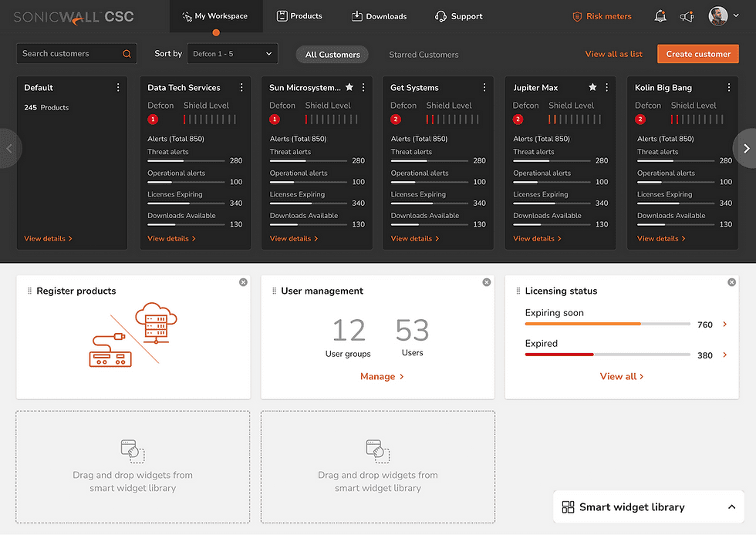Click View all in Licensing status
Screen dimensions: 756x535
click(x=622, y=376)
